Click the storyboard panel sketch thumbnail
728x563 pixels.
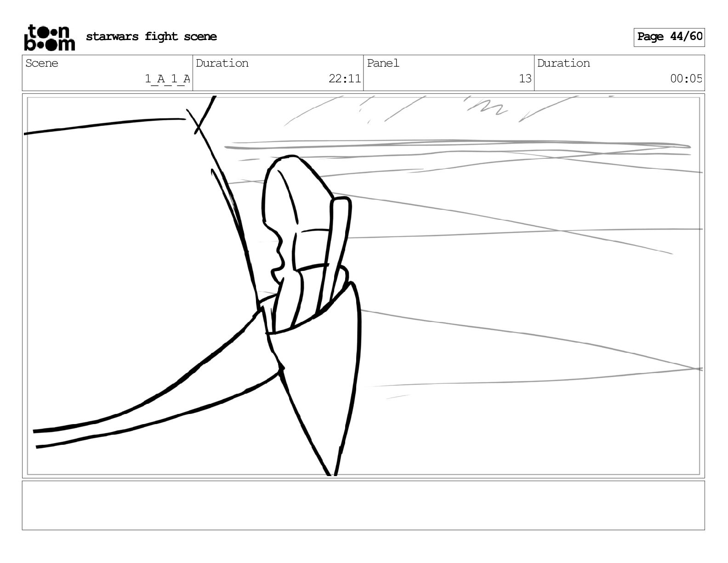click(x=363, y=286)
